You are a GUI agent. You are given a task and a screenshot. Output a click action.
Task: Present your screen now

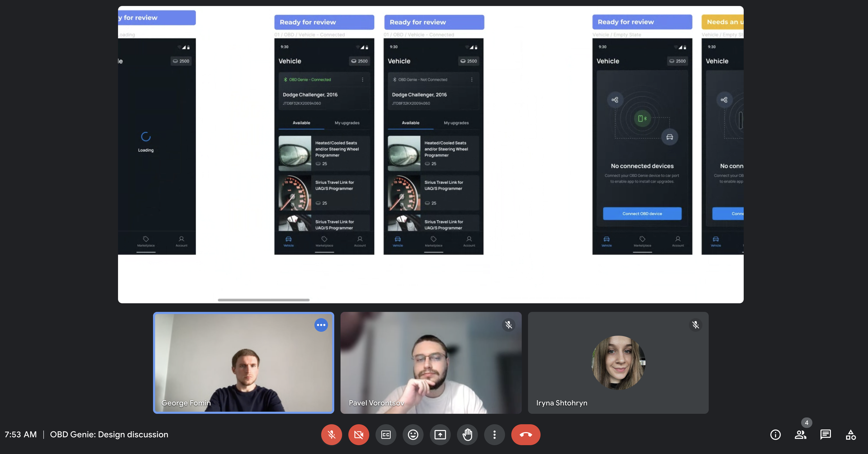[440, 435]
